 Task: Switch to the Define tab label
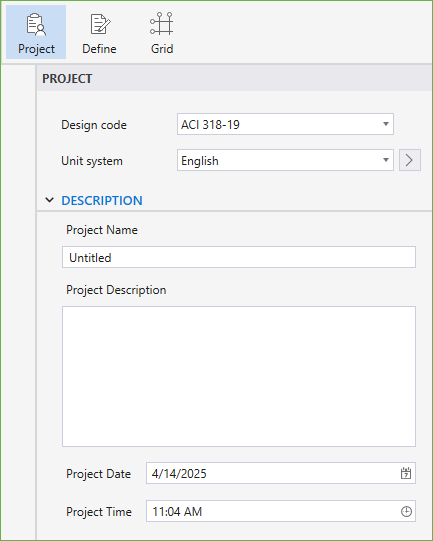(99, 49)
